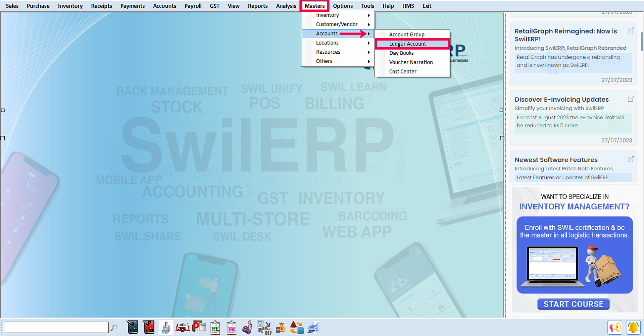Open the GST menu
The width and height of the screenshot is (644, 336).
click(x=214, y=6)
